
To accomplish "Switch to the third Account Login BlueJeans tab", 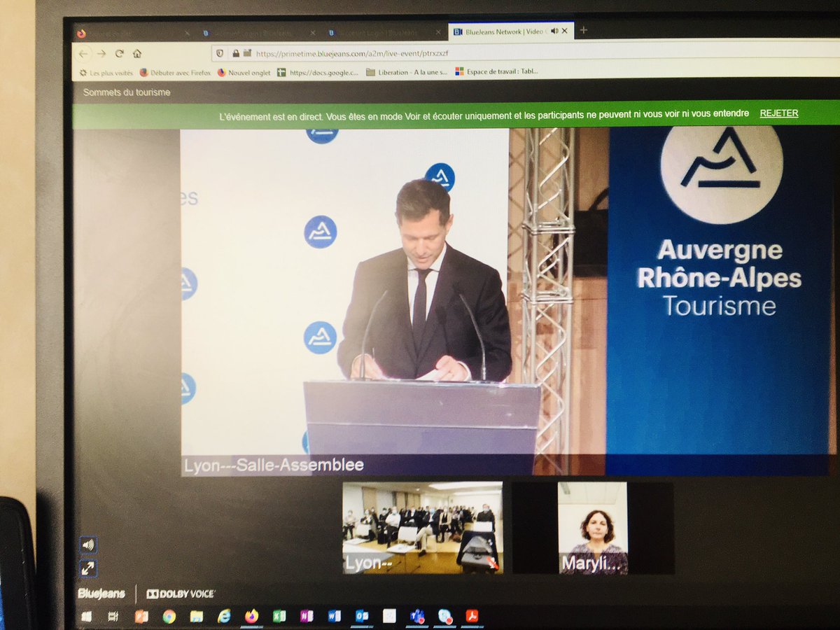I will click(x=384, y=32).
